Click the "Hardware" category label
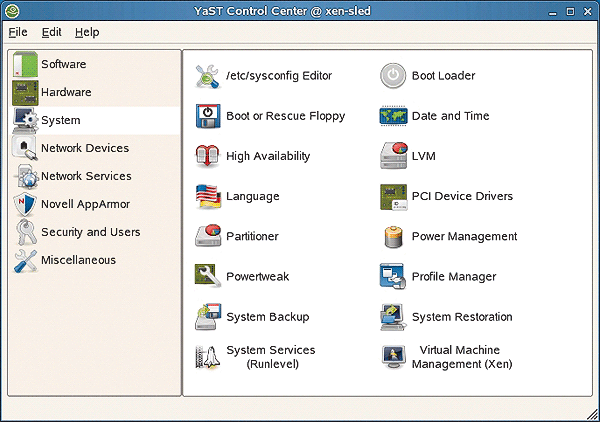The height and width of the screenshot is (422, 600). (x=66, y=92)
